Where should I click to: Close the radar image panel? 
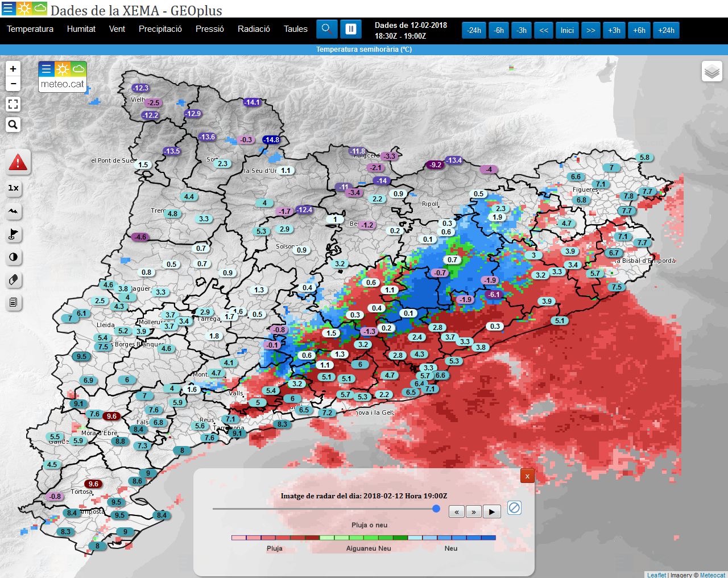coord(527,476)
